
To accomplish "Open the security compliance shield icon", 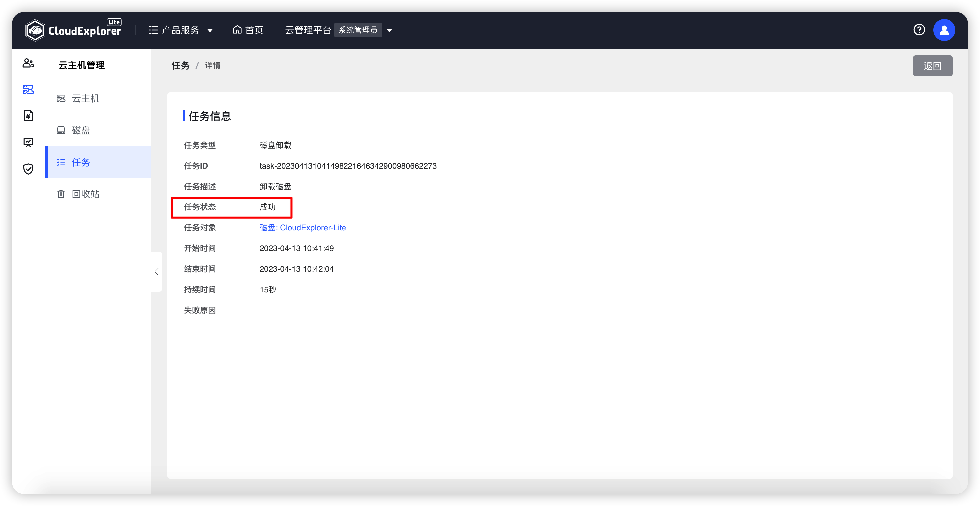I will 28,169.
